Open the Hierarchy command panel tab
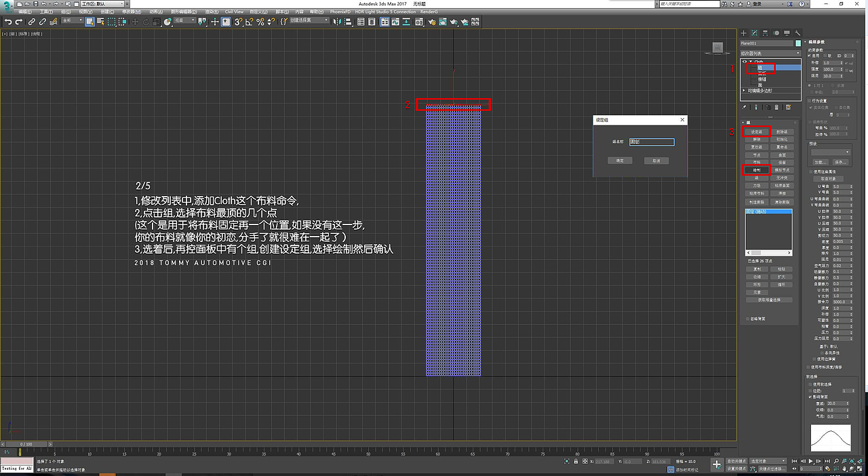Viewport: 868px width, 476px height. click(x=765, y=33)
